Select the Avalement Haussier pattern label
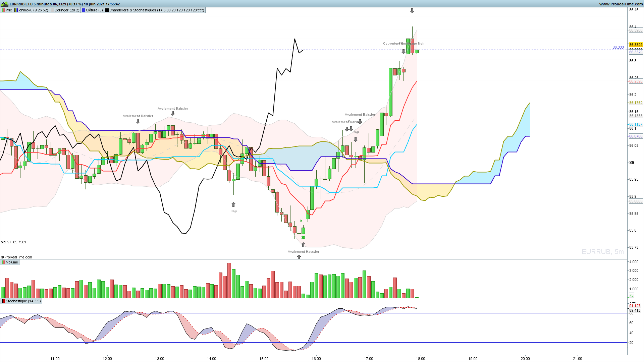The height and width of the screenshot is (362, 644). 304,252
